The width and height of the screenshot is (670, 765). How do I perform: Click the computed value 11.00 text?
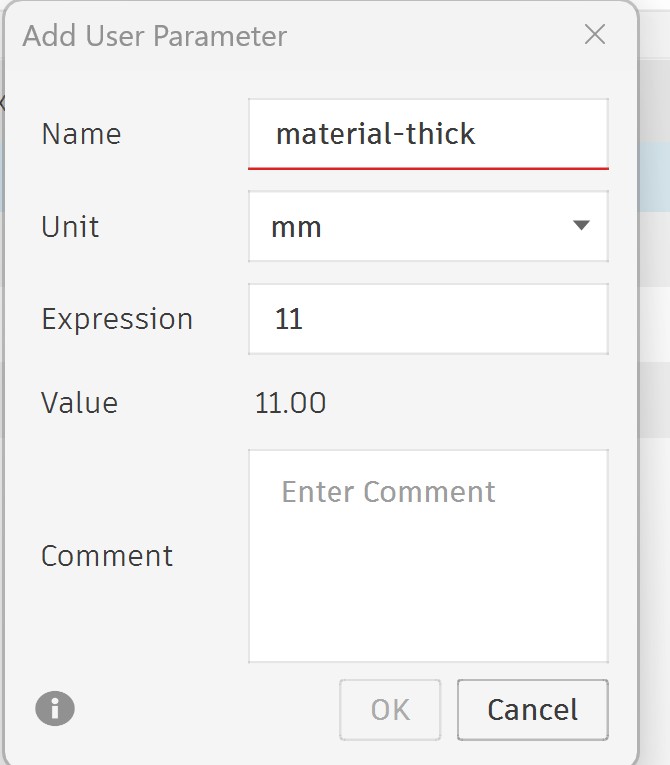[x=290, y=403]
